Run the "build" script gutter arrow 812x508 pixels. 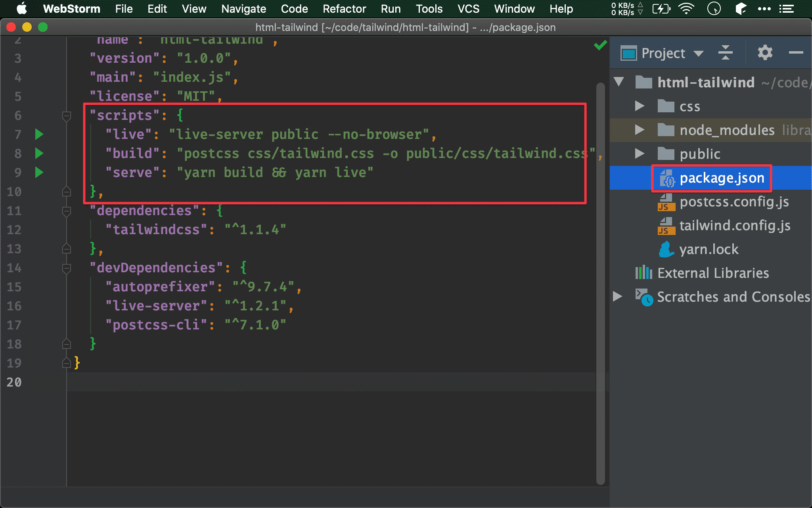click(x=39, y=153)
